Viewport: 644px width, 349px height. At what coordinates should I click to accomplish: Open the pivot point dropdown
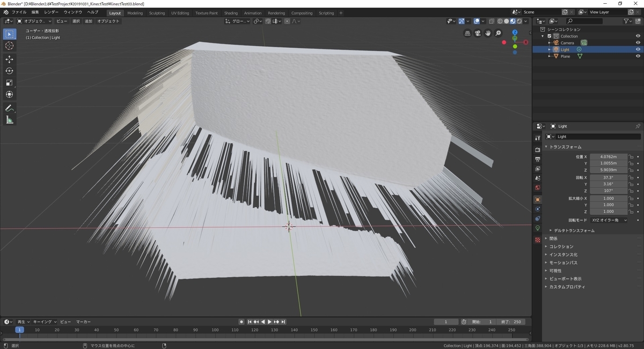point(258,21)
